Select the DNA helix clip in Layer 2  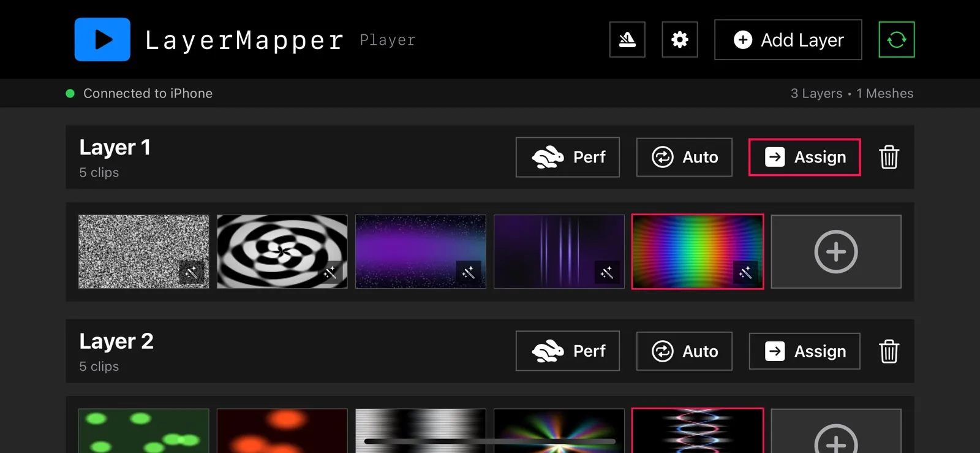[698, 430]
